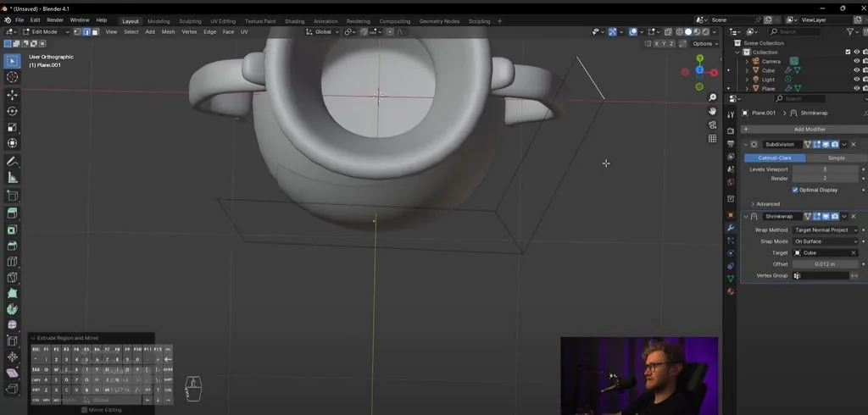This screenshot has height=415, width=868.
Task: Hide Cube with its eye icon
Action: click(x=856, y=70)
